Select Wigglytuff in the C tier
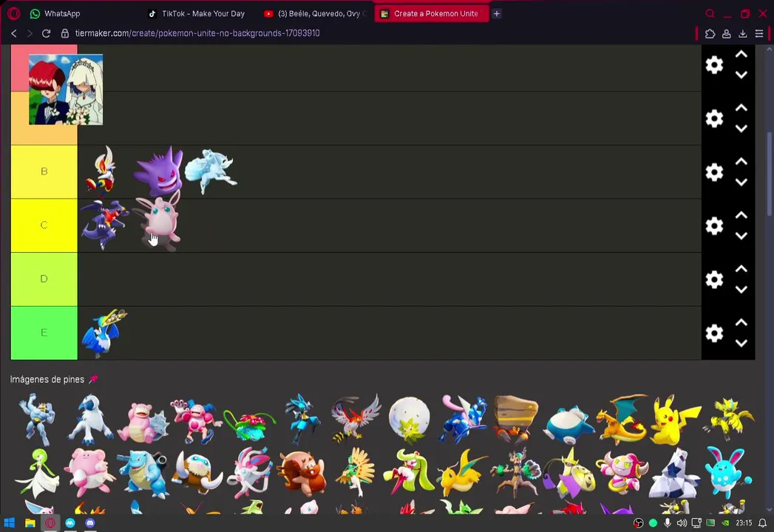 point(158,221)
